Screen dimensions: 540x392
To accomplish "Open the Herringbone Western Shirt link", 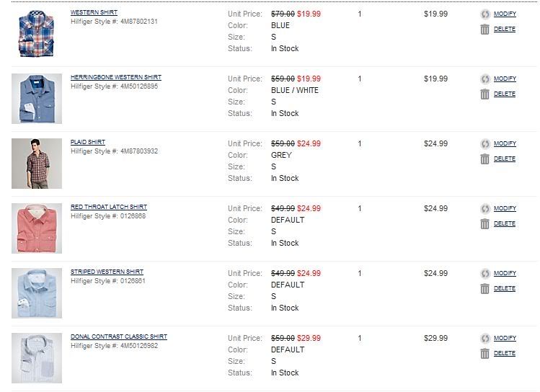I will pyautogui.click(x=115, y=77).
